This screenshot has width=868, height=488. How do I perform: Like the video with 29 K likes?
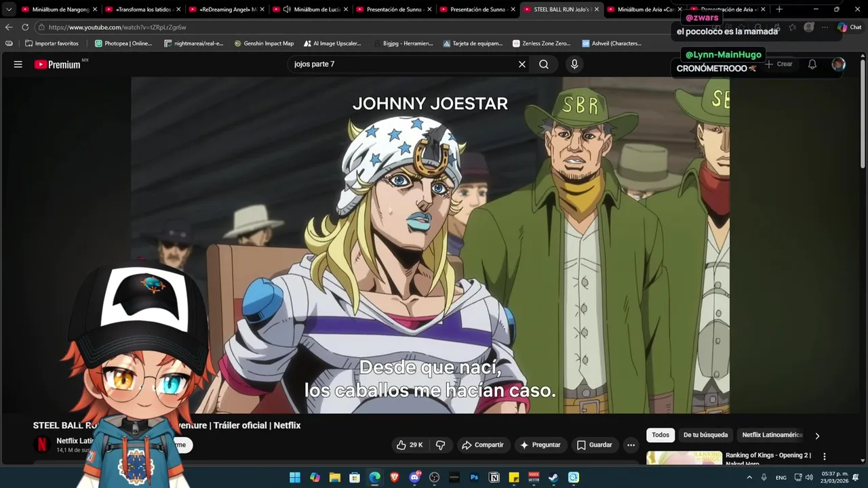pos(410,445)
